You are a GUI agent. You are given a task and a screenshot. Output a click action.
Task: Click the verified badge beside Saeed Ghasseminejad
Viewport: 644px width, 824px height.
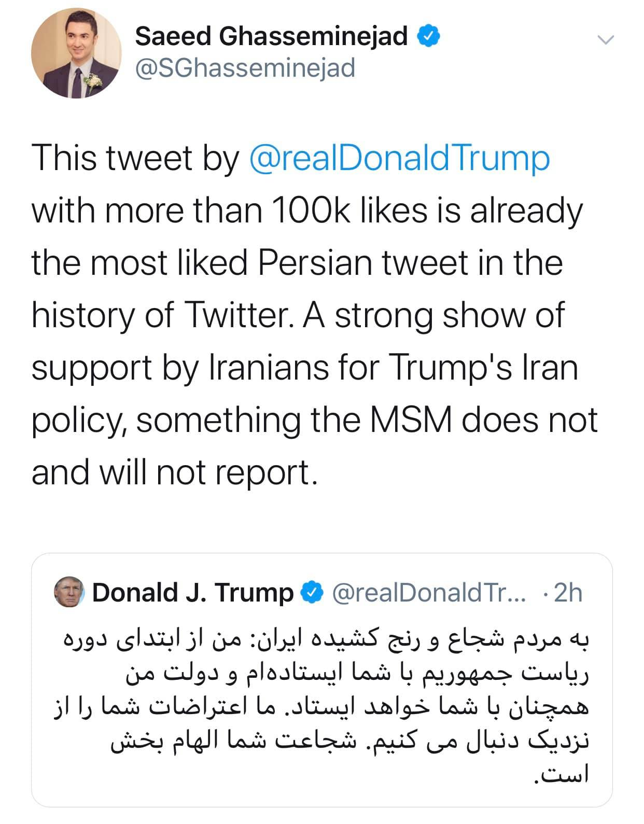pyautogui.click(x=430, y=37)
